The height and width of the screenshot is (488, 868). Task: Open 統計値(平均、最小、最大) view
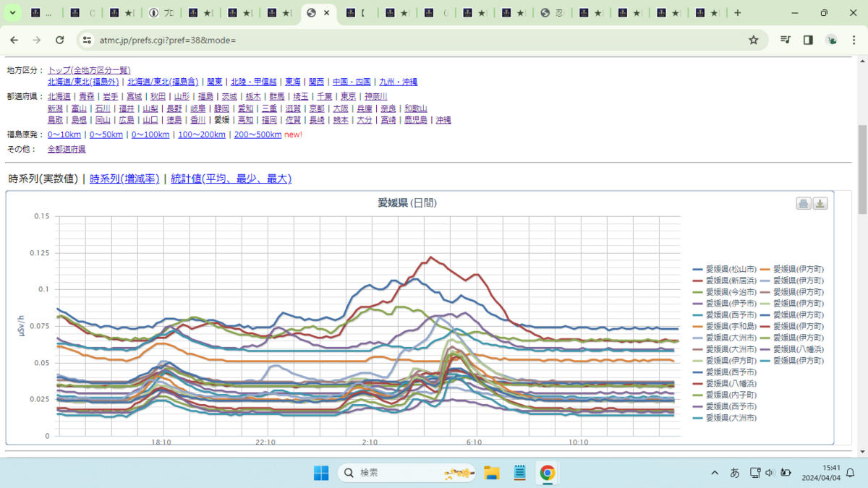point(231,179)
